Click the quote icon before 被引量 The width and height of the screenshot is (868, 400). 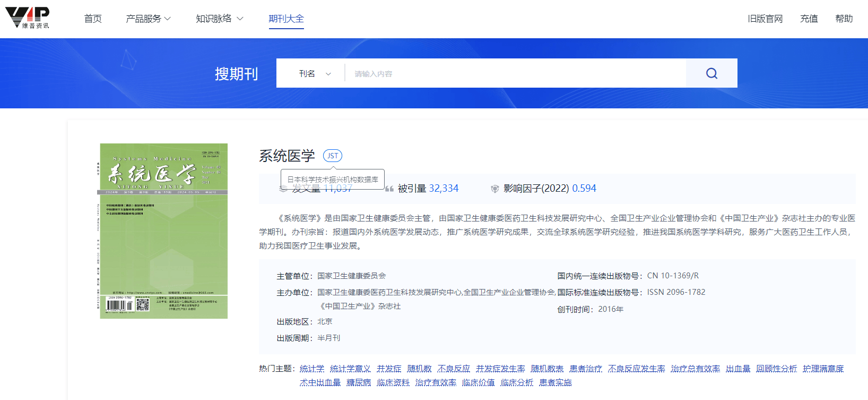389,189
